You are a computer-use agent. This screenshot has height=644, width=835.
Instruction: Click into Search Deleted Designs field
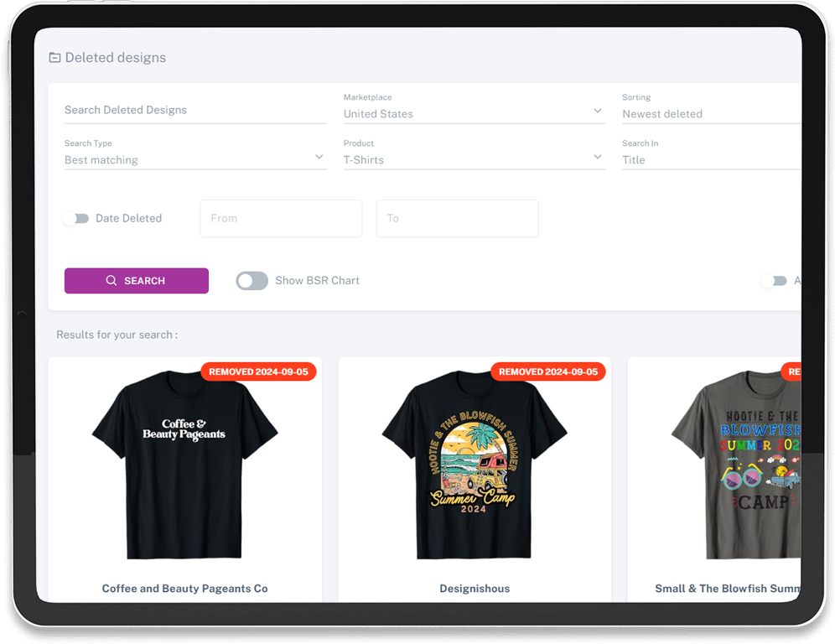pyautogui.click(x=195, y=110)
